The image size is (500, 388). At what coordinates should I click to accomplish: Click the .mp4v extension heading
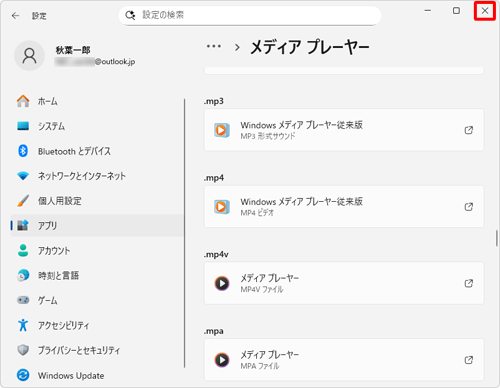pos(216,255)
